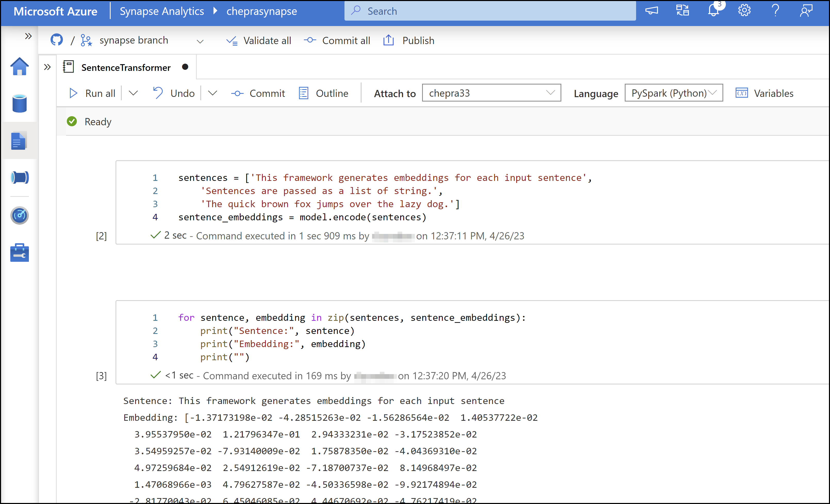Click the Azure portal Search box

[x=490, y=11]
